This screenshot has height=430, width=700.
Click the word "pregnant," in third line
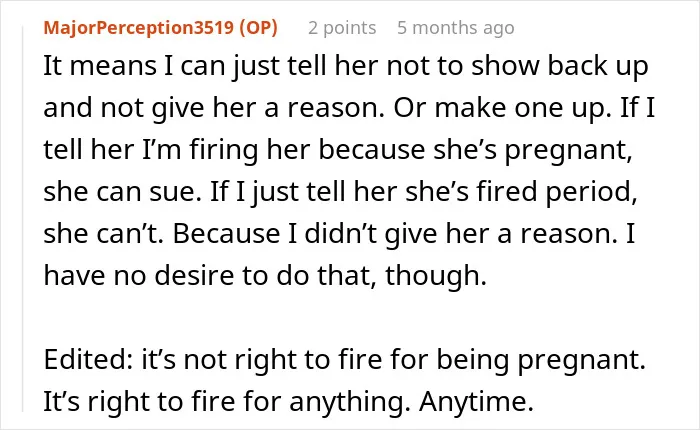click(x=568, y=150)
